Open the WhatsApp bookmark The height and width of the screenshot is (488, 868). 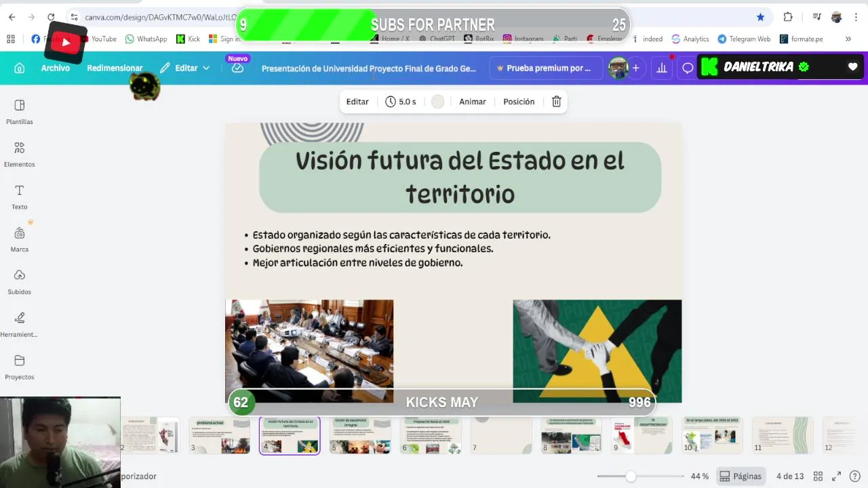pyautogui.click(x=146, y=39)
